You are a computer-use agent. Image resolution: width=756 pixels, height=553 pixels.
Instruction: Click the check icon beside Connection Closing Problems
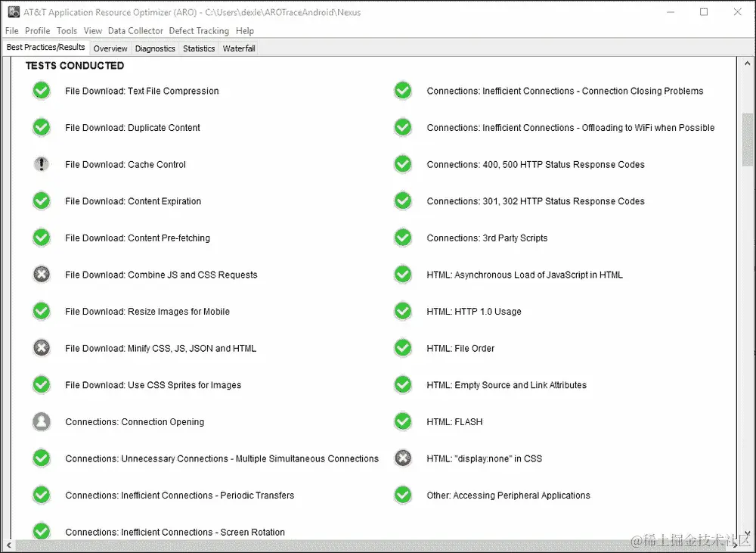pos(403,91)
